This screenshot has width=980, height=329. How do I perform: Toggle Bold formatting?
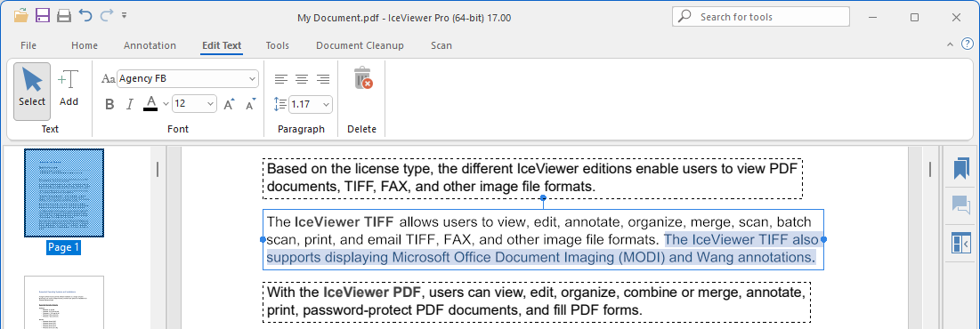tap(109, 104)
